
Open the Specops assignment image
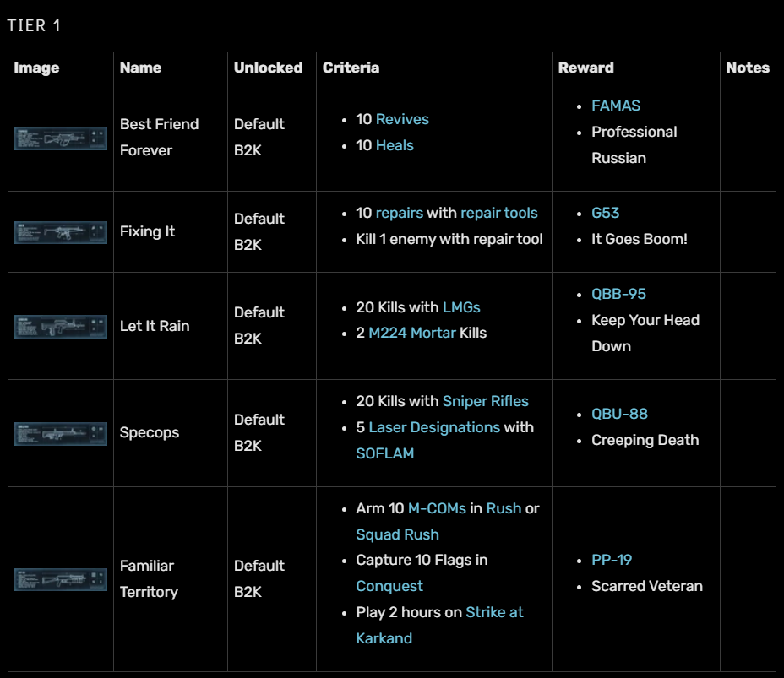61,434
